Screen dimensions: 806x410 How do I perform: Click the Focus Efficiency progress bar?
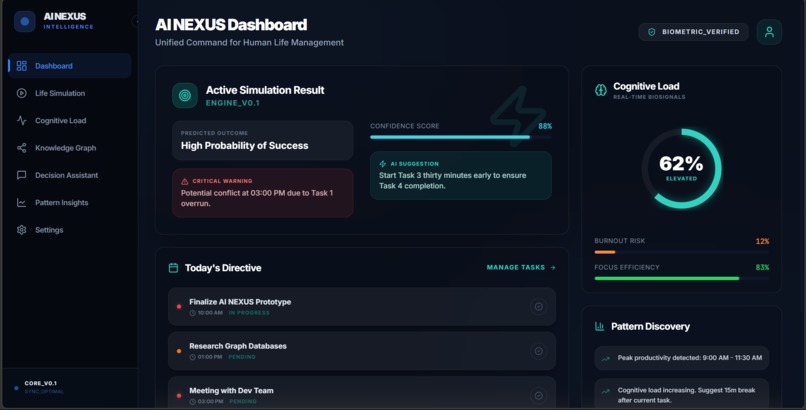(682, 278)
